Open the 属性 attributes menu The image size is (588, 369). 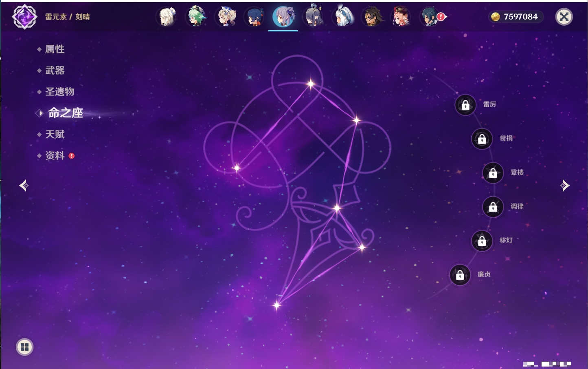pyautogui.click(x=55, y=49)
